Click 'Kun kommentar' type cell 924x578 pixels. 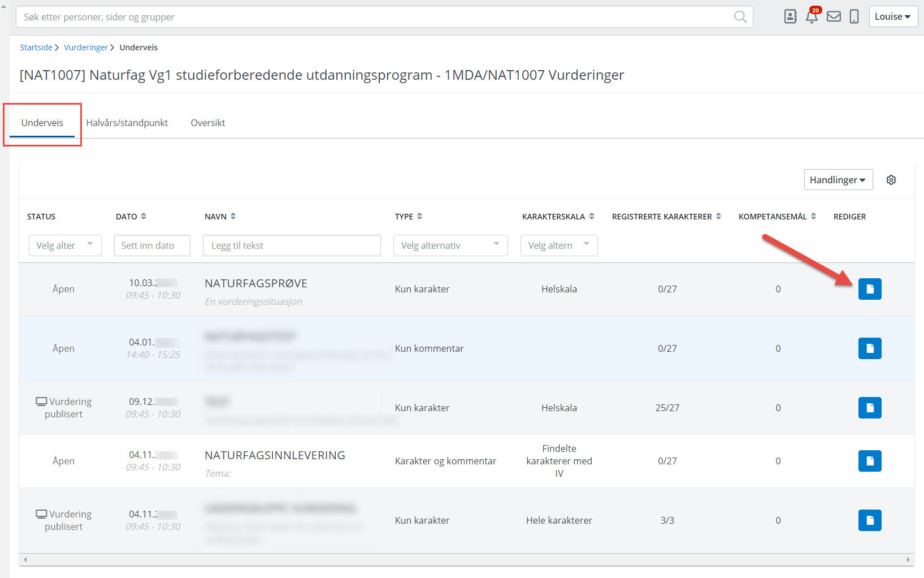coord(430,348)
